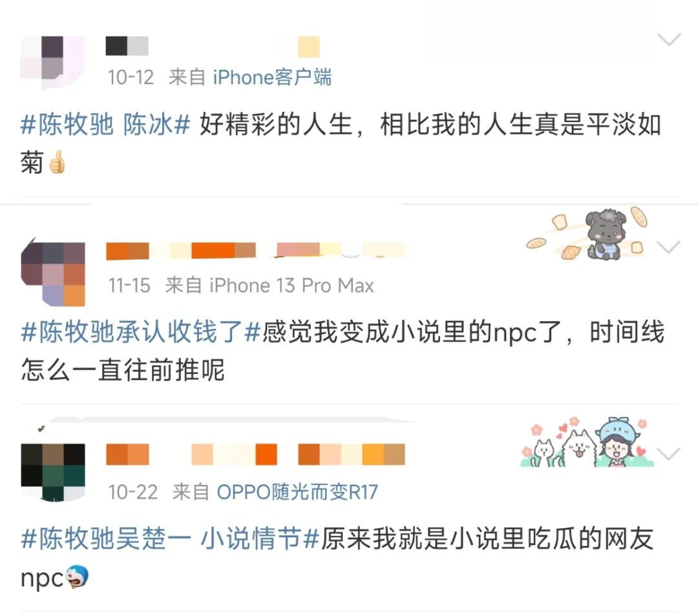The width and height of the screenshot is (698, 616).
Task: Open the avatar of the 10-22 poster
Action: pyautogui.click(x=52, y=472)
